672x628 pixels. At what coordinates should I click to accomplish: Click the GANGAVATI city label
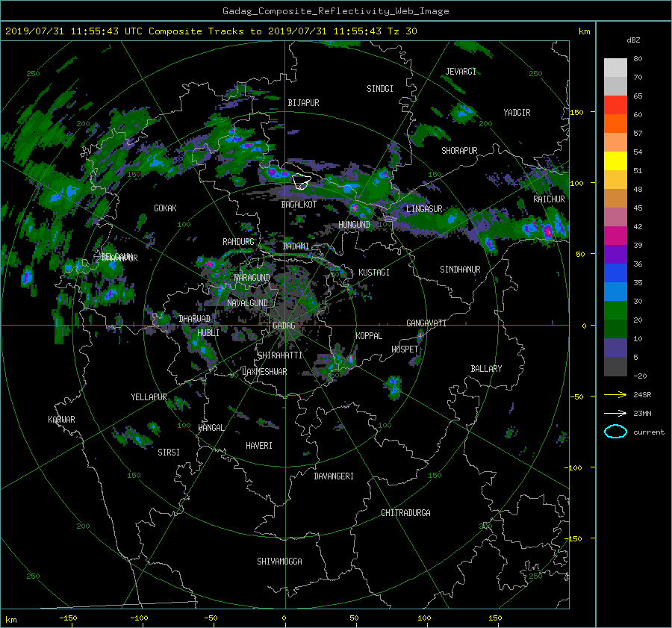point(426,323)
